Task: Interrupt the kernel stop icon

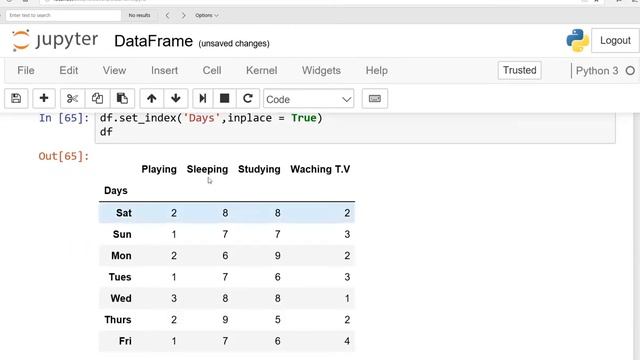Action: (224, 98)
